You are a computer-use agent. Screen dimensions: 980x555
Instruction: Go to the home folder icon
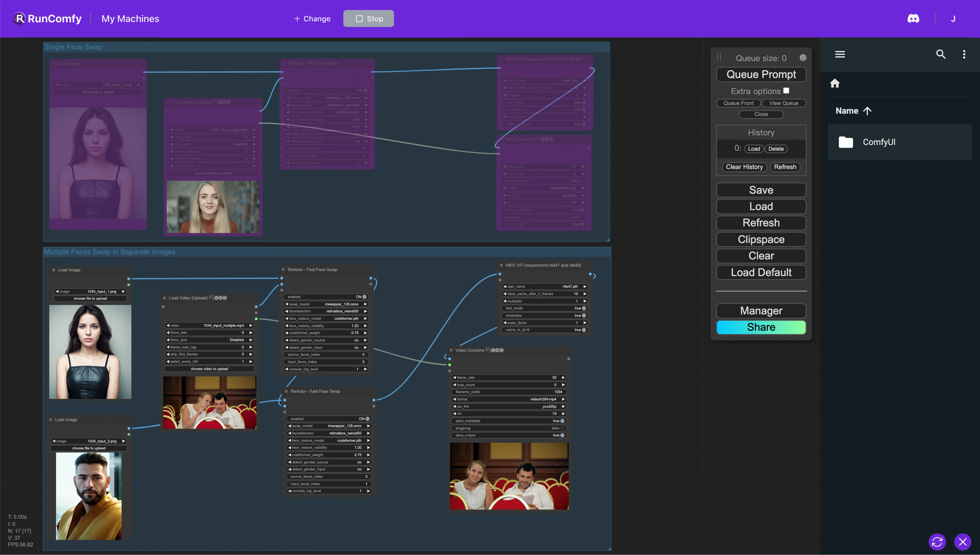pyautogui.click(x=835, y=84)
